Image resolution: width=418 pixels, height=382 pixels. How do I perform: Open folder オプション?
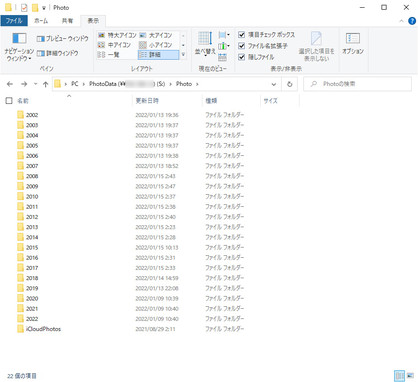353,44
